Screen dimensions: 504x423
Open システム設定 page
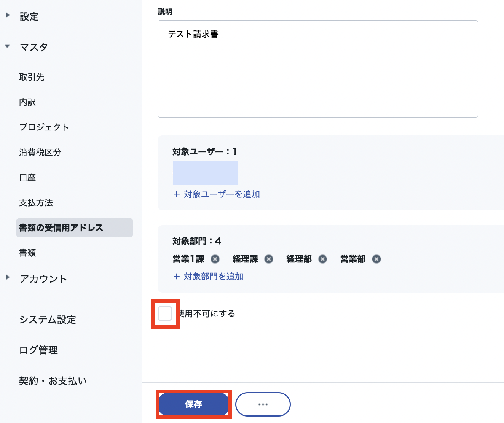[48, 320]
